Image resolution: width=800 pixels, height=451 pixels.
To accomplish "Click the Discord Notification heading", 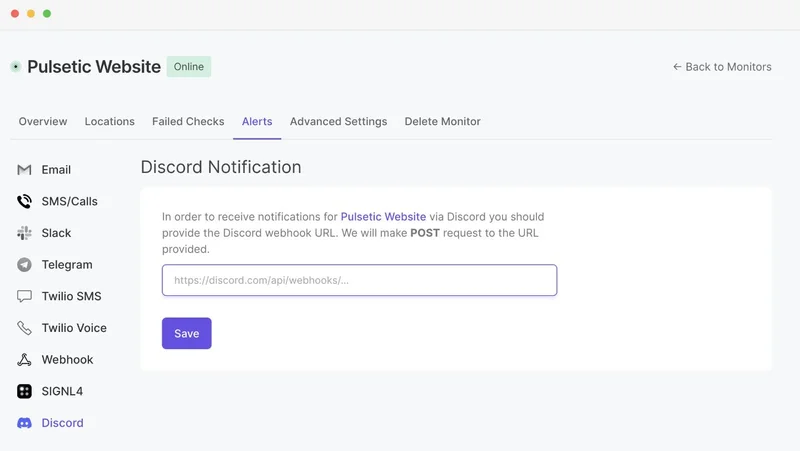I will click(221, 167).
